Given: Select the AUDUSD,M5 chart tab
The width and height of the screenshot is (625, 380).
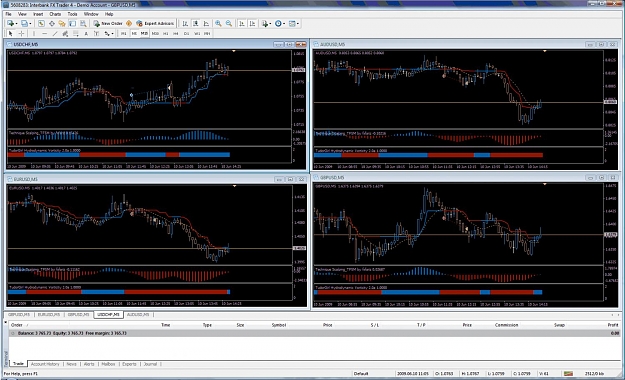Looking at the screenshot, I should [x=138, y=315].
